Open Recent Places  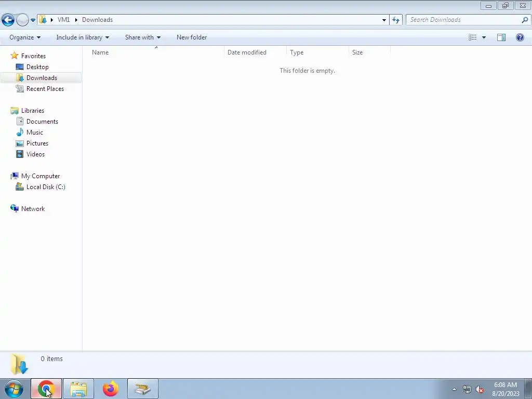[x=45, y=88]
